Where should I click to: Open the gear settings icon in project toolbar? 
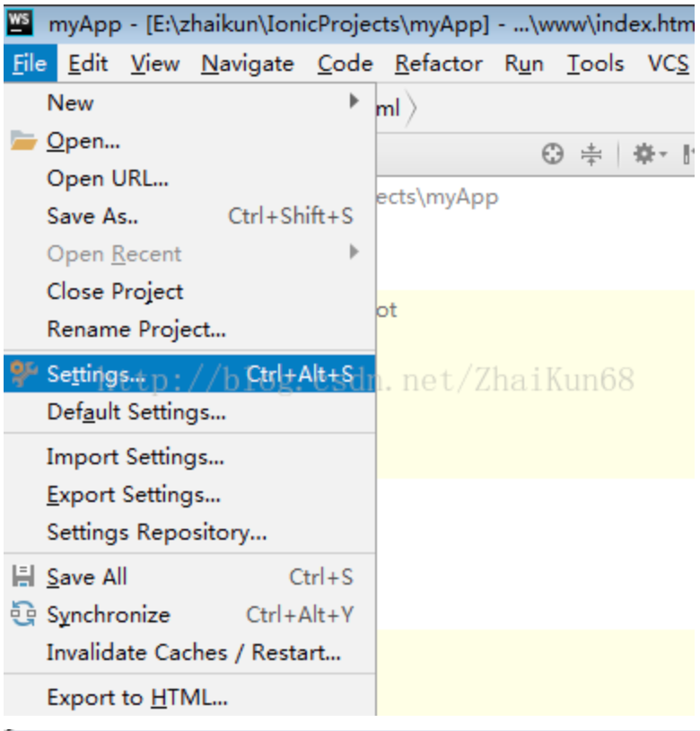tap(644, 154)
